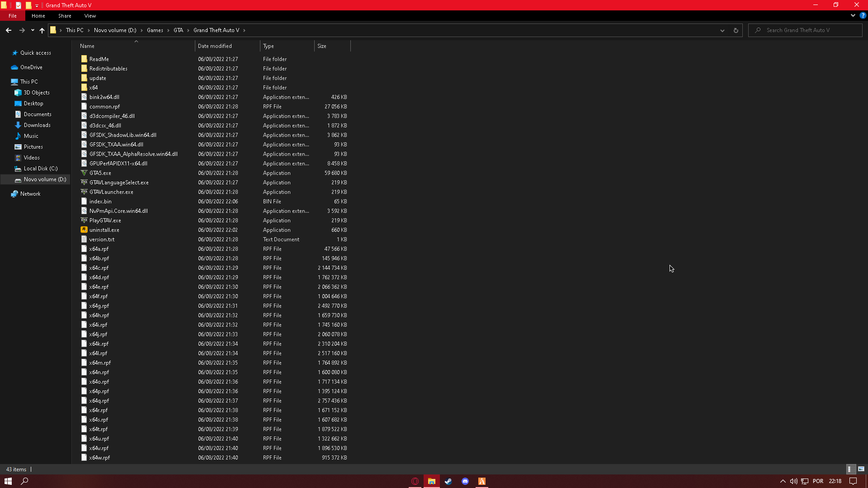Select the Rockstar uninstall.exe icon
Screen dimensions: 868x488
point(84,230)
